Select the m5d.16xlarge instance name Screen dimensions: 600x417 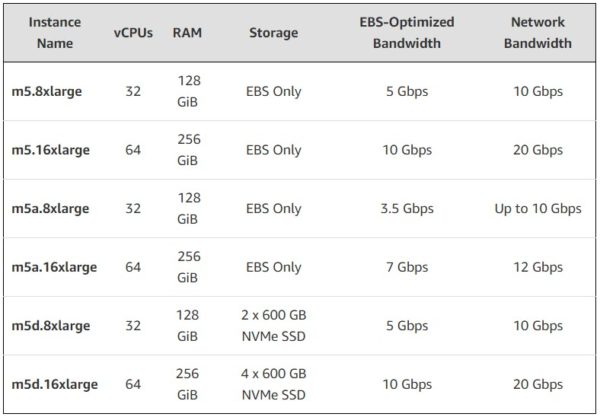point(54,384)
